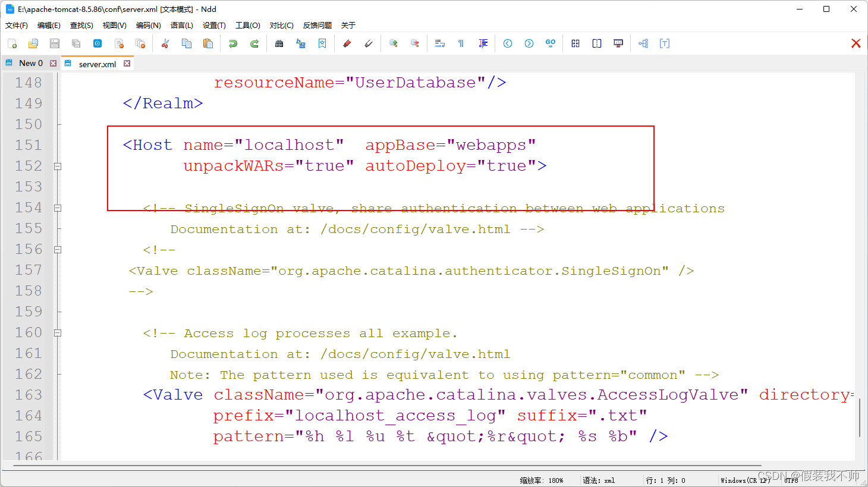Screen dimensions: 868x487
Task: Clear marks with the eraser brush icon
Action: pyautogui.click(x=369, y=43)
